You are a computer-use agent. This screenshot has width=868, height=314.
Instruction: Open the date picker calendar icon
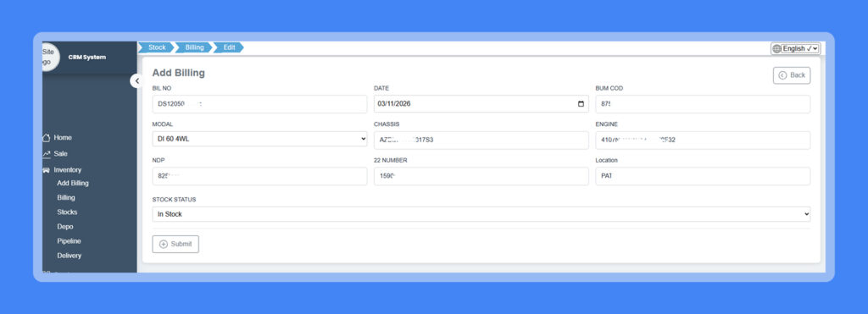(x=581, y=104)
